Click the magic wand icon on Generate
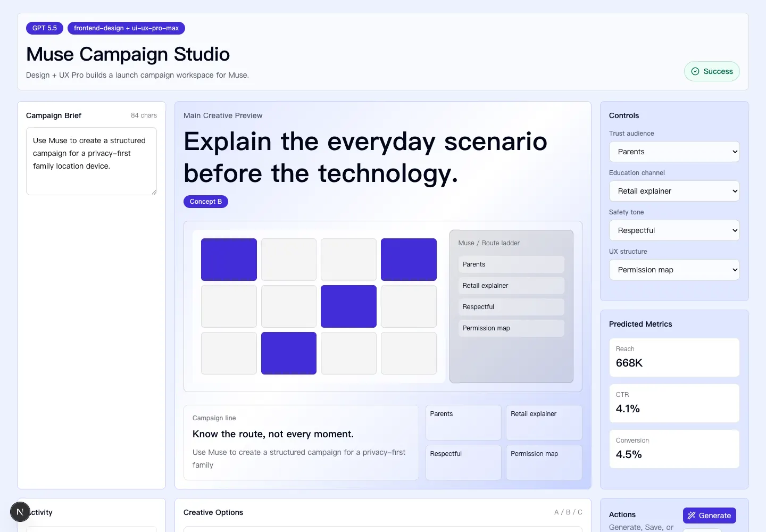This screenshot has width=766, height=532. 692,516
